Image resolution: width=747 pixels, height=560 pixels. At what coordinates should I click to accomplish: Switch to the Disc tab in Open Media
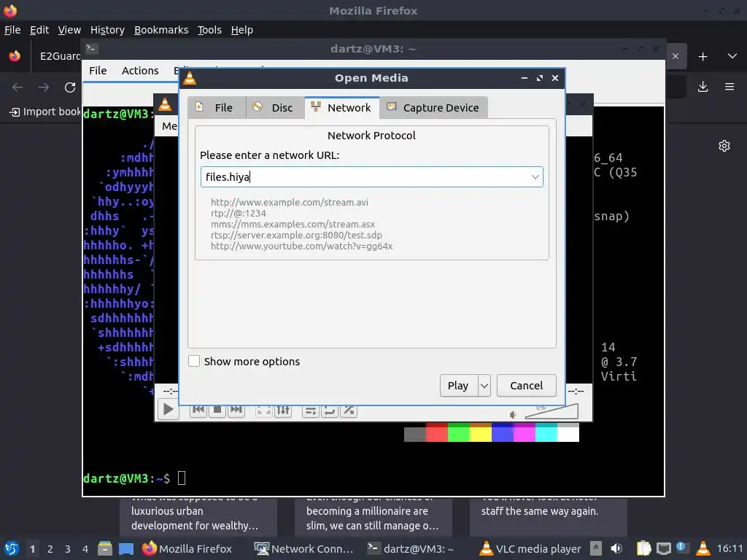(x=275, y=108)
